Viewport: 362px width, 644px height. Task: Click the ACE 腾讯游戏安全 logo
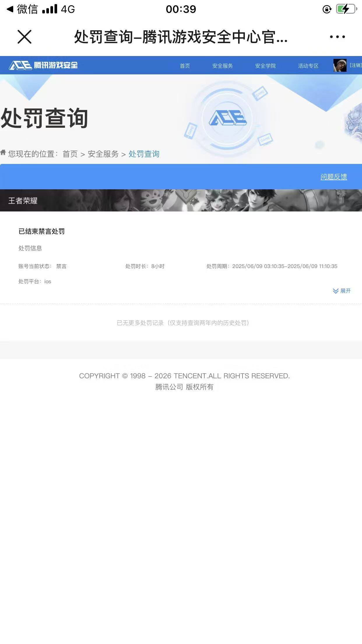click(43, 65)
